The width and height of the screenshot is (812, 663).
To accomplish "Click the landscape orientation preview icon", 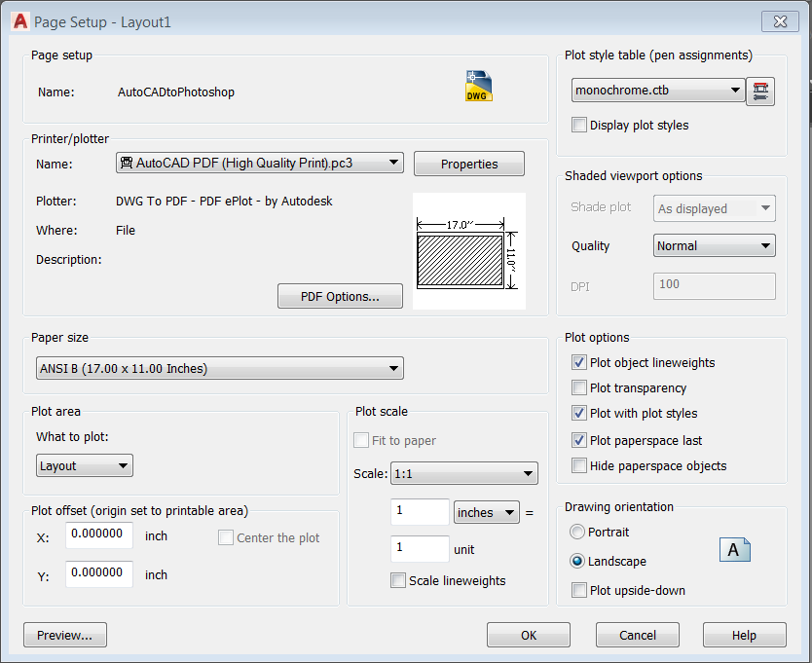I will coord(735,549).
